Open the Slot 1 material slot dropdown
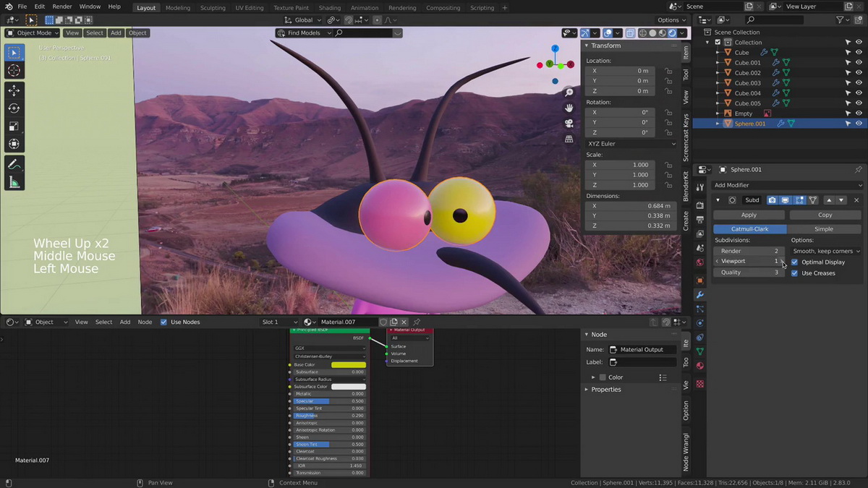The height and width of the screenshot is (488, 868). pyautogui.click(x=280, y=322)
